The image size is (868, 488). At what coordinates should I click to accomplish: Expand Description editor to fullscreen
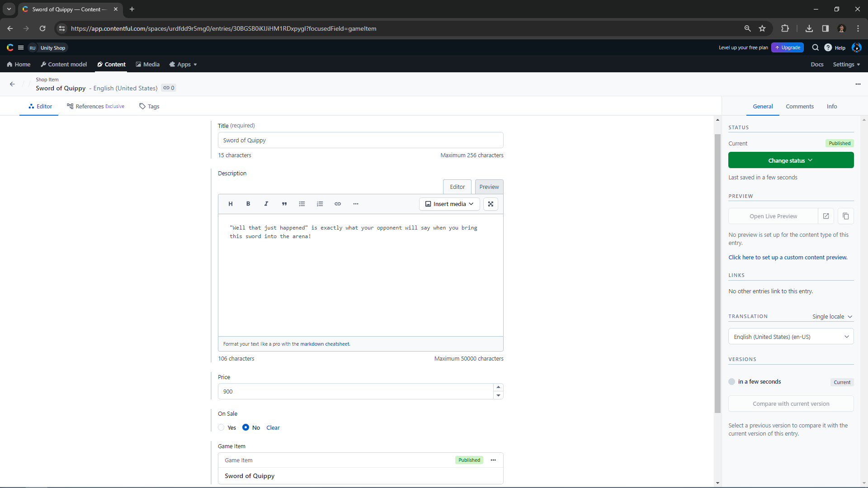[x=491, y=204]
